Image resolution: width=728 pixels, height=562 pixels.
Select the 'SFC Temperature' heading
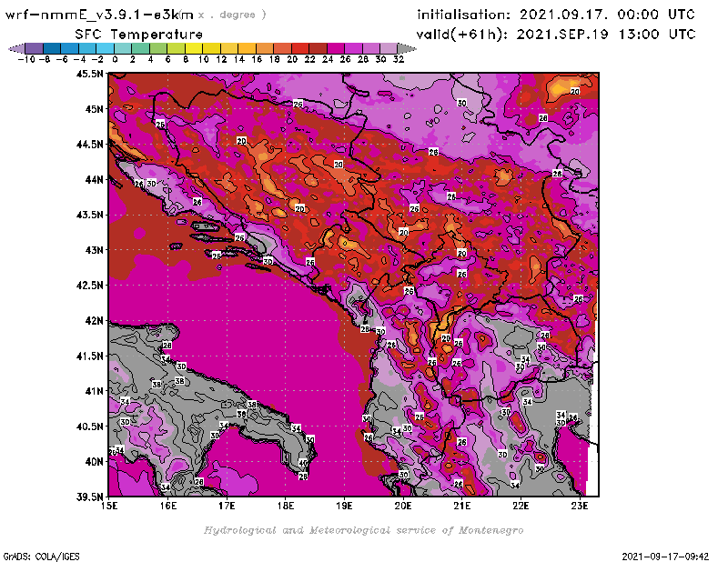click(139, 35)
